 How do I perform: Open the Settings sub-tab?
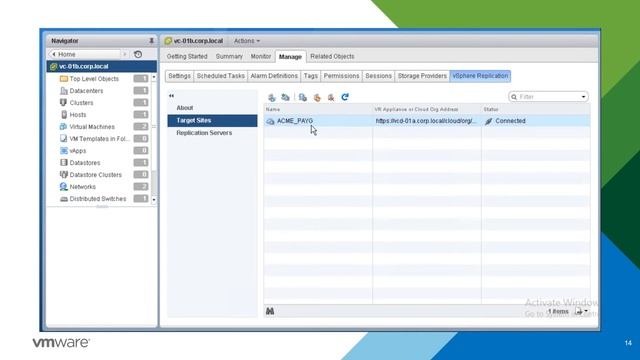(x=180, y=76)
